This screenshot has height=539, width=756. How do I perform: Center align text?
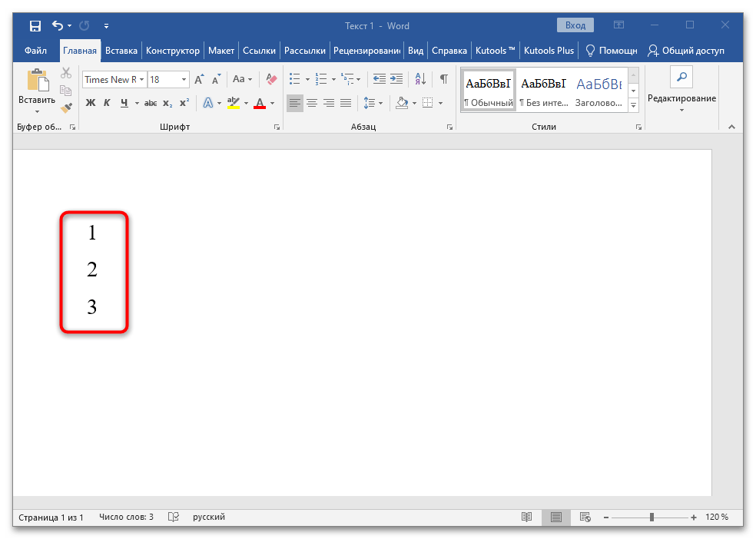click(312, 103)
